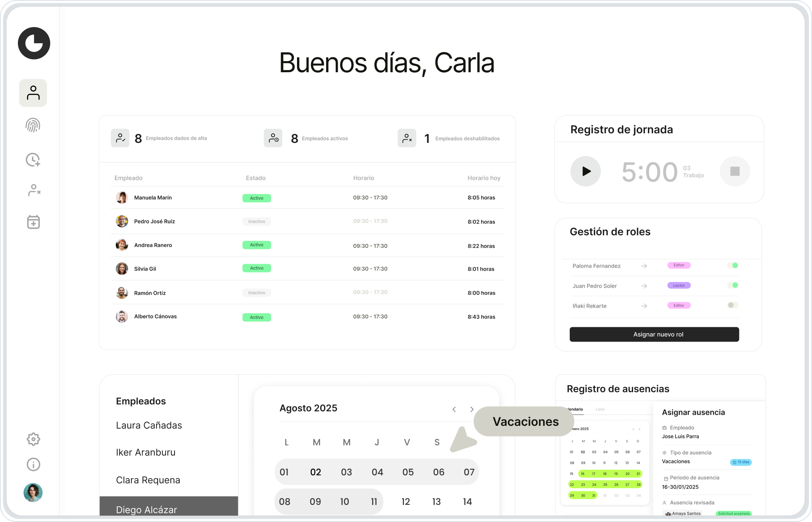Click the calendar-plus absences sidebar icon
This screenshot has height=522, width=812.
(34, 222)
